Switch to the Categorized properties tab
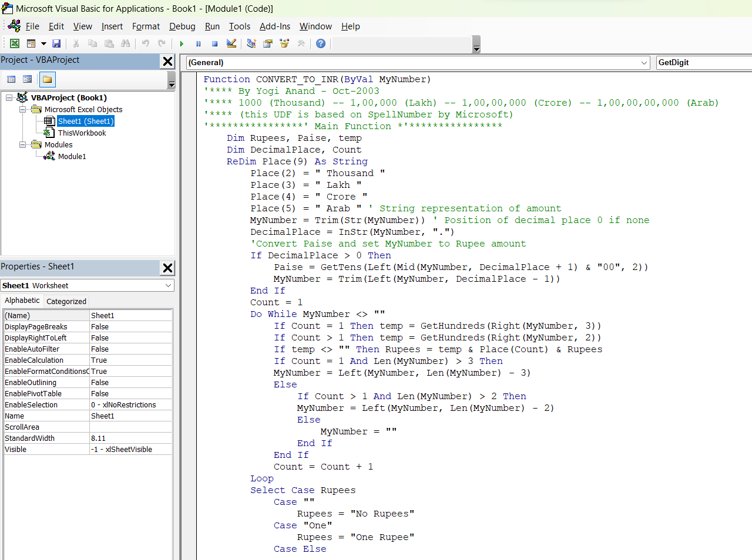Screen dimensions: 752x560 coord(66,301)
